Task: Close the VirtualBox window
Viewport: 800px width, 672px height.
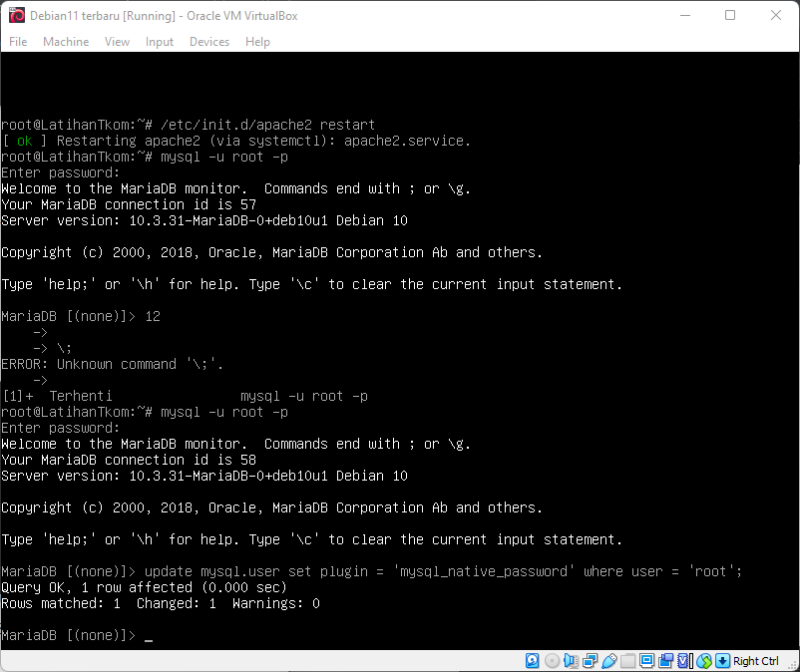Action: point(775,15)
